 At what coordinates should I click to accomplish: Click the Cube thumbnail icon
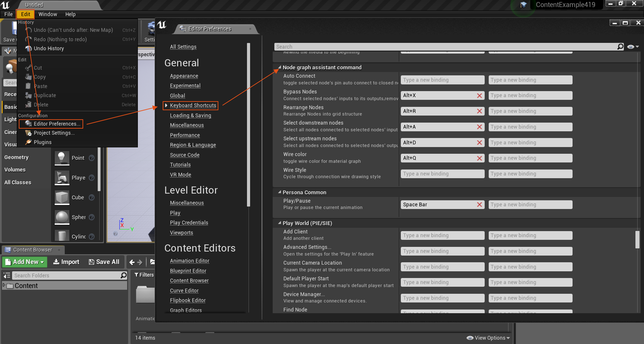click(62, 197)
